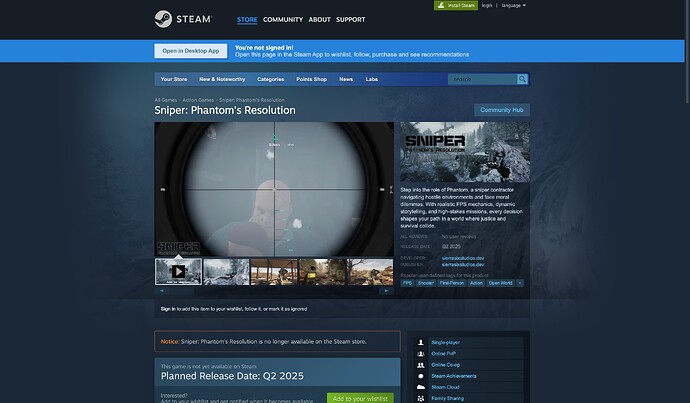Open the Steam Achievements link
This screenshot has width=690, height=403.
click(x=454, y=376)
